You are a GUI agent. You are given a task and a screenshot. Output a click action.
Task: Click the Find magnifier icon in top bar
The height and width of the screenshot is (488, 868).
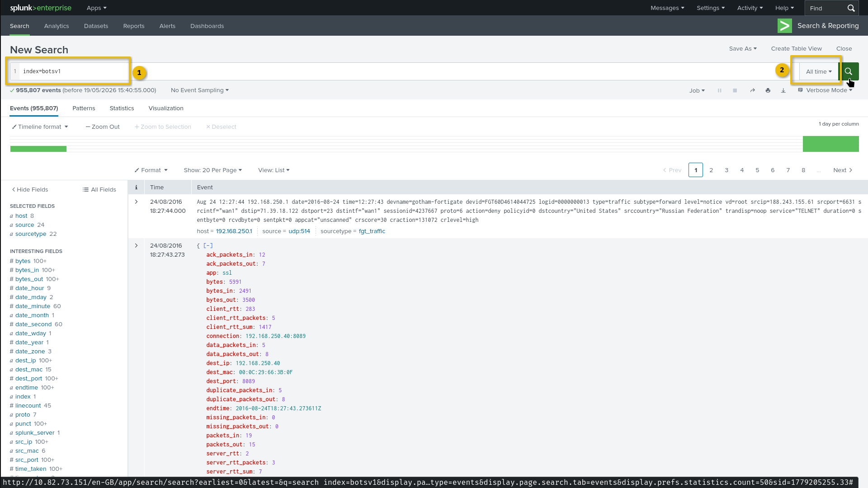pos(851,8)
